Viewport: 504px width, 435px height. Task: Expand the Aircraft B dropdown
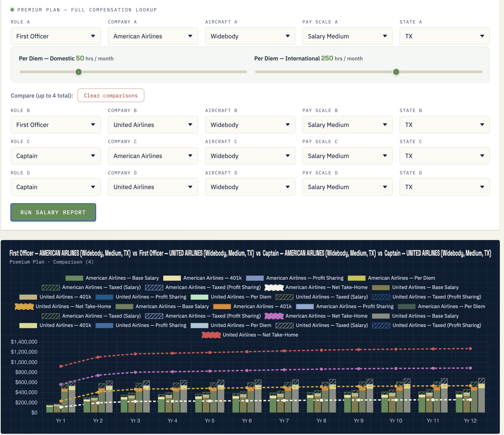pos(250,125)
